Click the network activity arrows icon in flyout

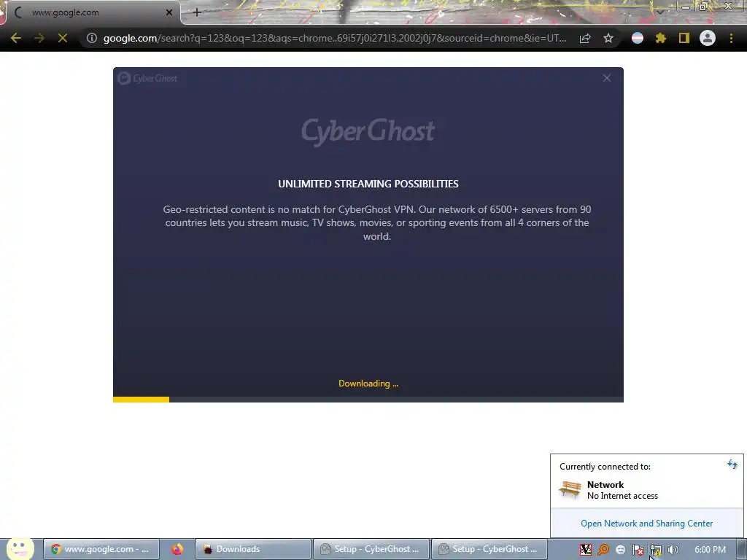coord(732,464)
